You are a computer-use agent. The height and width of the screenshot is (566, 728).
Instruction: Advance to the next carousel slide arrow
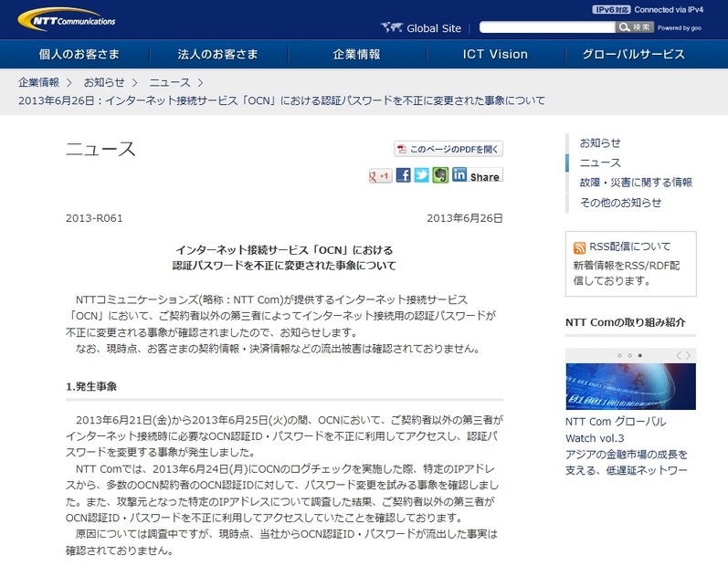(x=689, y=354)
